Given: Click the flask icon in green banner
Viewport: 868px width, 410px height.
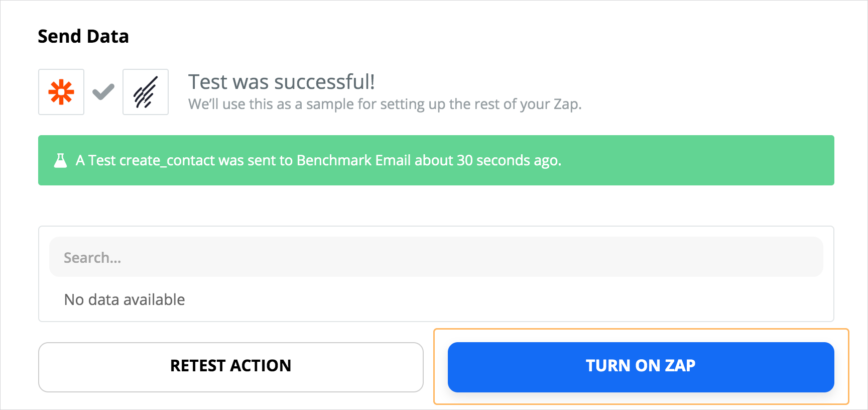Looking at the screenshot, I should [61, 160].
